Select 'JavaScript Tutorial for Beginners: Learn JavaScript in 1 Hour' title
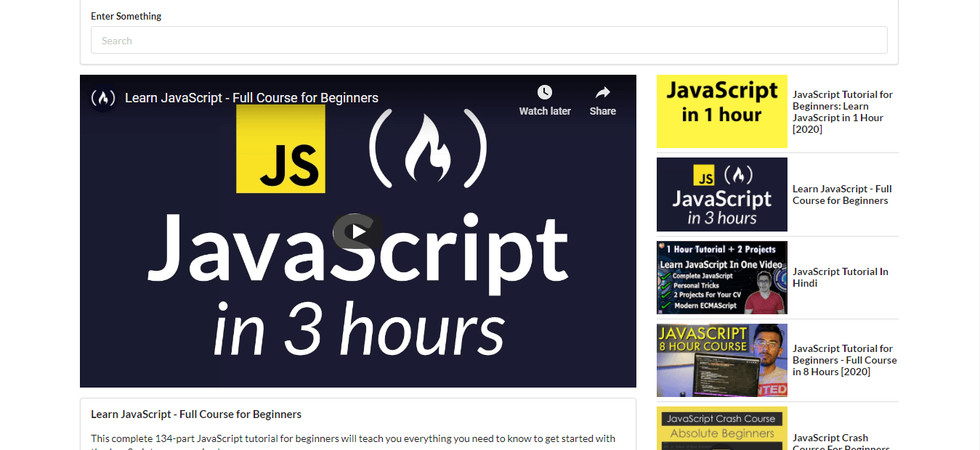Image resolution: width=980 pixels, height=450 pixels. pos(843,112)
